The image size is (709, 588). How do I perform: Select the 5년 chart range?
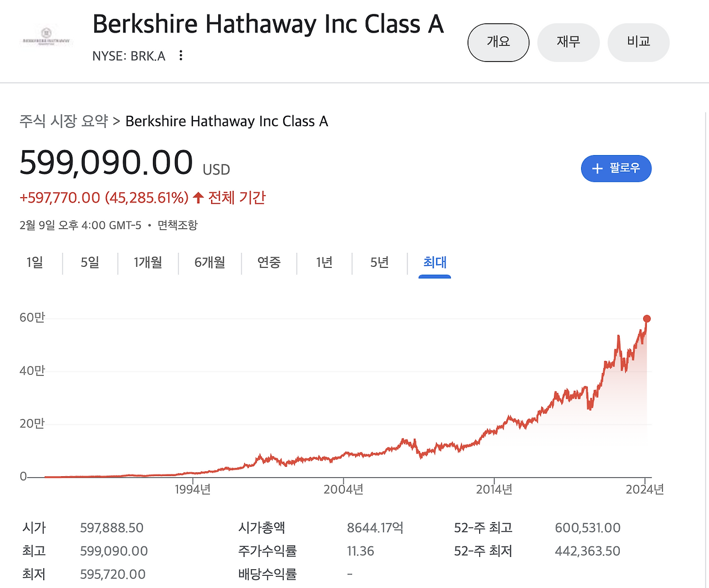tap(379, 262)
